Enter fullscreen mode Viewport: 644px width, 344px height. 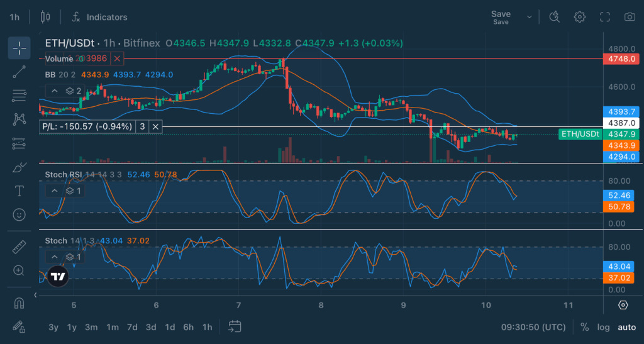(604, 17)
